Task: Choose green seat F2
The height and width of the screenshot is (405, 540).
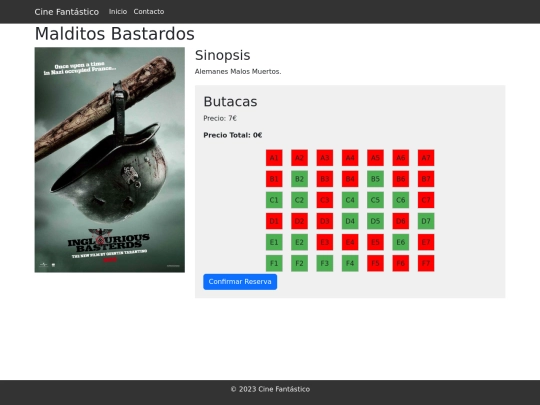Action: (299, 263)
